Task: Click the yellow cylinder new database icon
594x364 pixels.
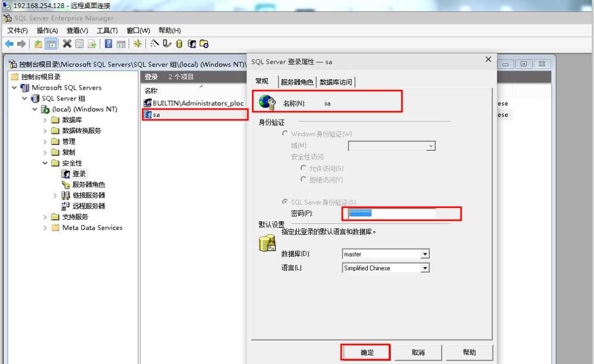Action: point(179,44)
